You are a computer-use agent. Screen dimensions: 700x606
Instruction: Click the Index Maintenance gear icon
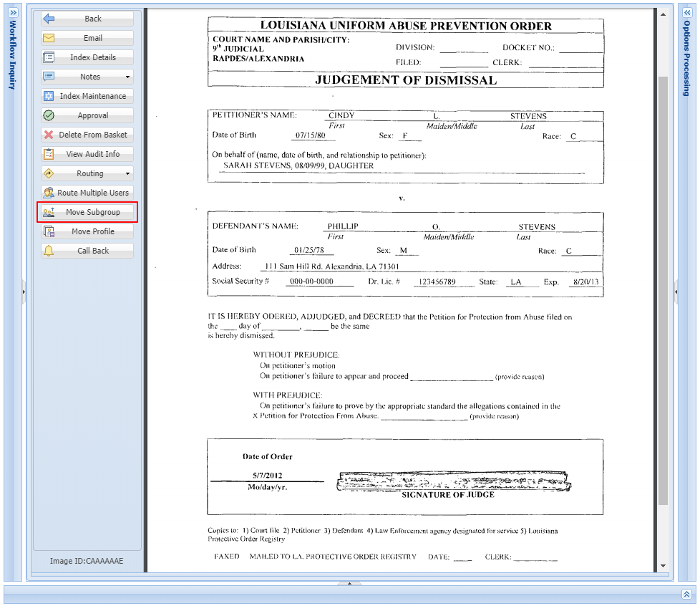click(x=49, y=96)
